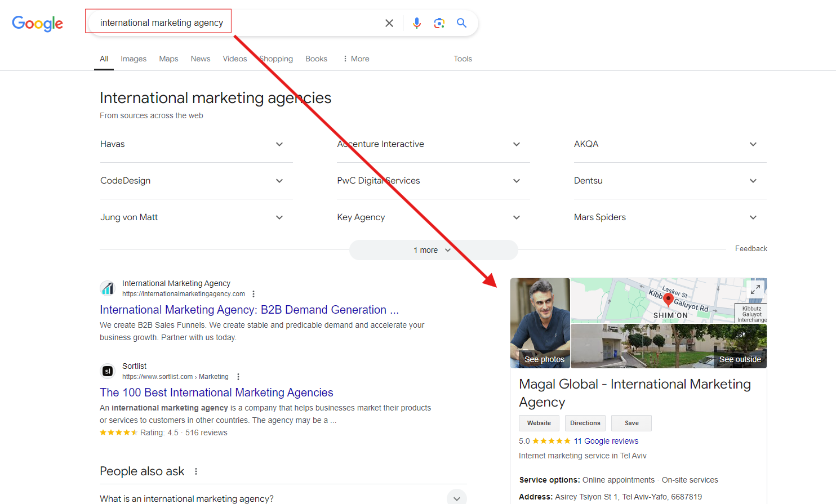Open People also ask options menu
Viewport: 836px width, 504px height.
coord(196,471)
